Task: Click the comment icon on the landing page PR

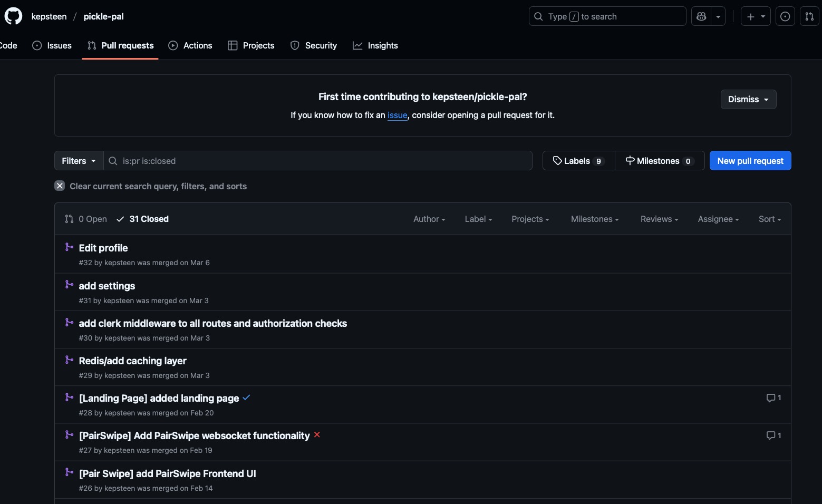Action: pyautogui.click(x=770, y=398)
